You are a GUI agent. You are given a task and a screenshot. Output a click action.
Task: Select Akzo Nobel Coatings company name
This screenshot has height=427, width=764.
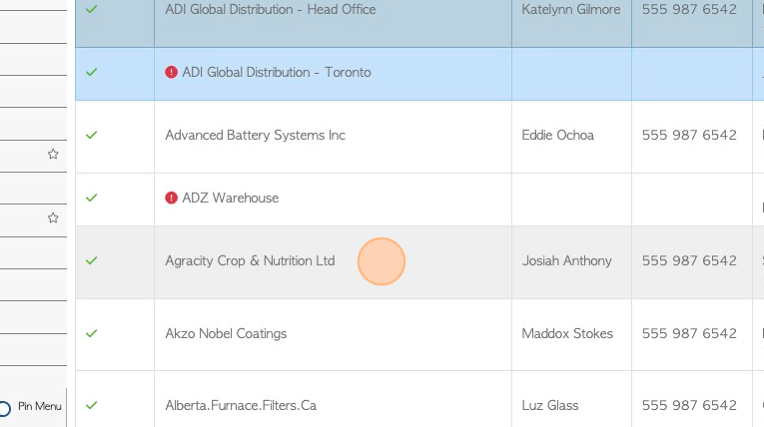tap(226, 333)
